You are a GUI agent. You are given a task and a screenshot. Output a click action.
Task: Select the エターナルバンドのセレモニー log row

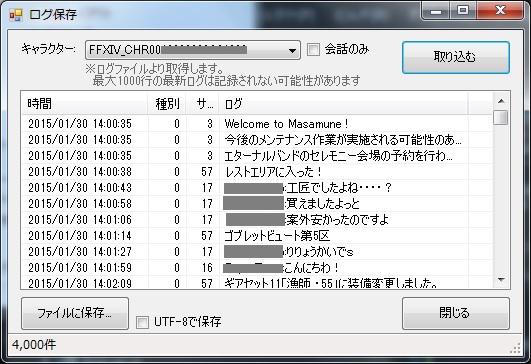point(257,156)
